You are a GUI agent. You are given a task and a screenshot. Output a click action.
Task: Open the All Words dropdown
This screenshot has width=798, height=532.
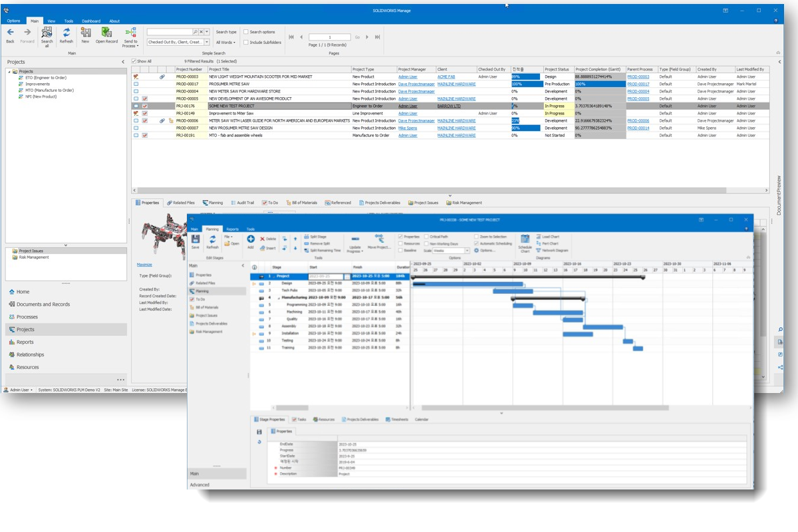coord(225,42)
